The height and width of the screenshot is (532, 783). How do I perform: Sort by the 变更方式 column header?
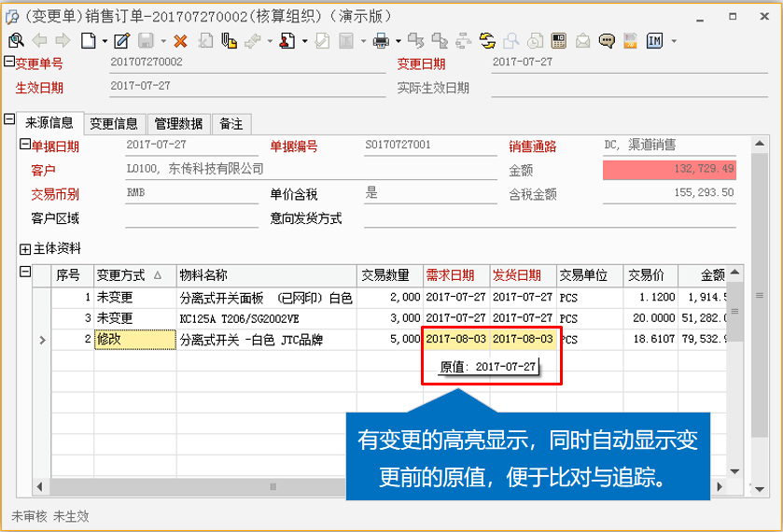[x=134, y=275]
